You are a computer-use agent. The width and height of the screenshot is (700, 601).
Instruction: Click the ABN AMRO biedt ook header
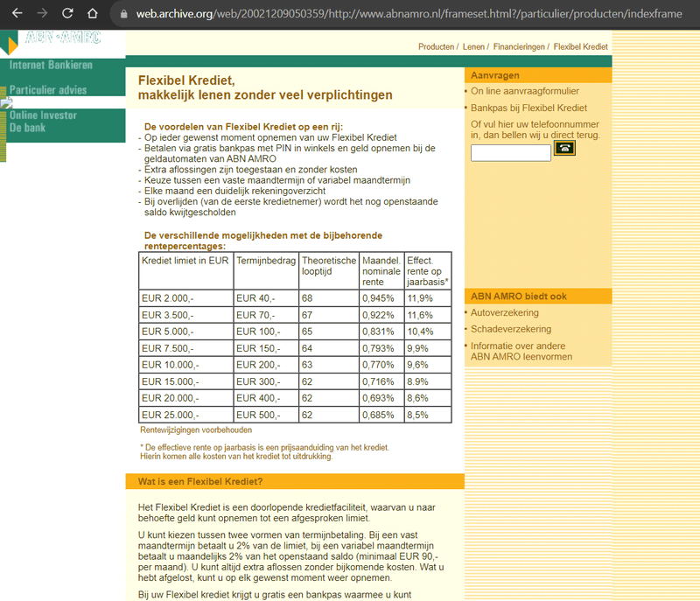point(538,297)
